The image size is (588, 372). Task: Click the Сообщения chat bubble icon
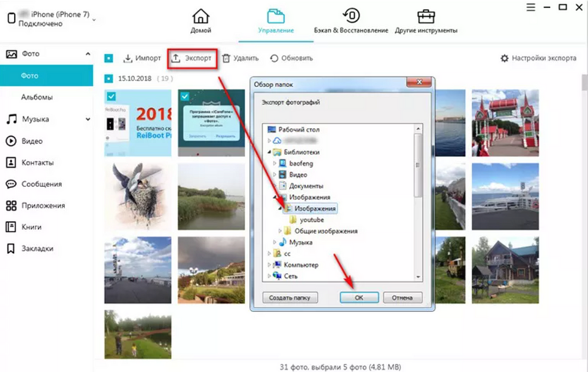point(11,184)
